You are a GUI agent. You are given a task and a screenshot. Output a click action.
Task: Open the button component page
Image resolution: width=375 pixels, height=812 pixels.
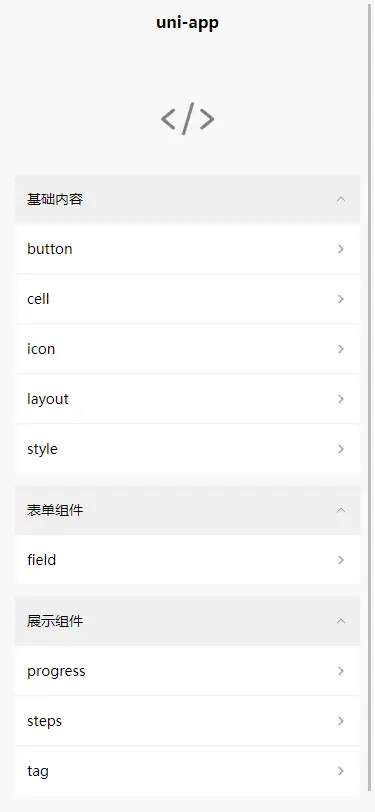click(188, 249)
